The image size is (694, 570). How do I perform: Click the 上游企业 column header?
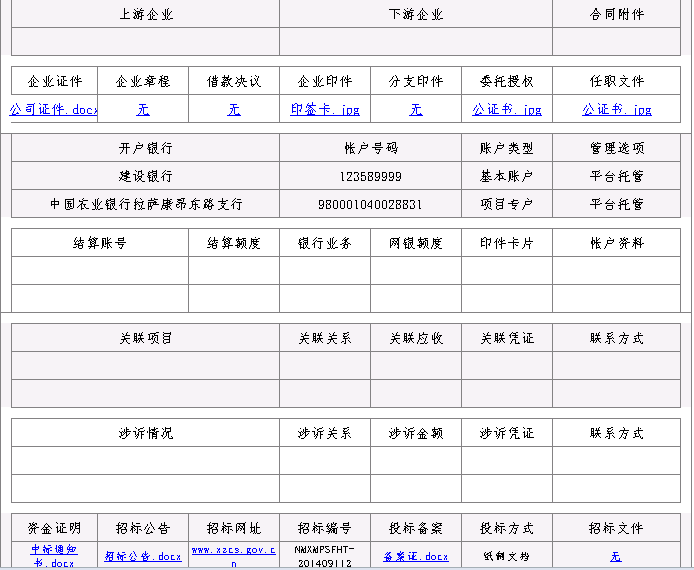[x=146, y=14]
